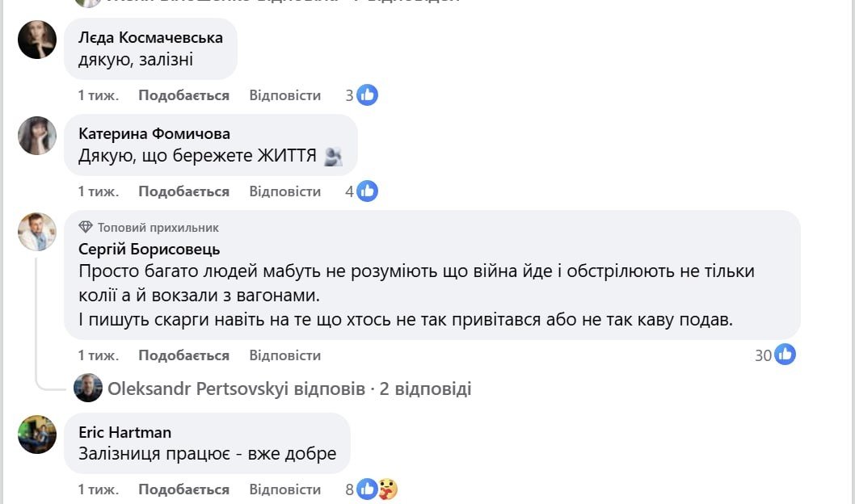Click the like reaction icon showing 30
Image resolution: width=855 pixels, height=504 pixels.
click(785, 355)
